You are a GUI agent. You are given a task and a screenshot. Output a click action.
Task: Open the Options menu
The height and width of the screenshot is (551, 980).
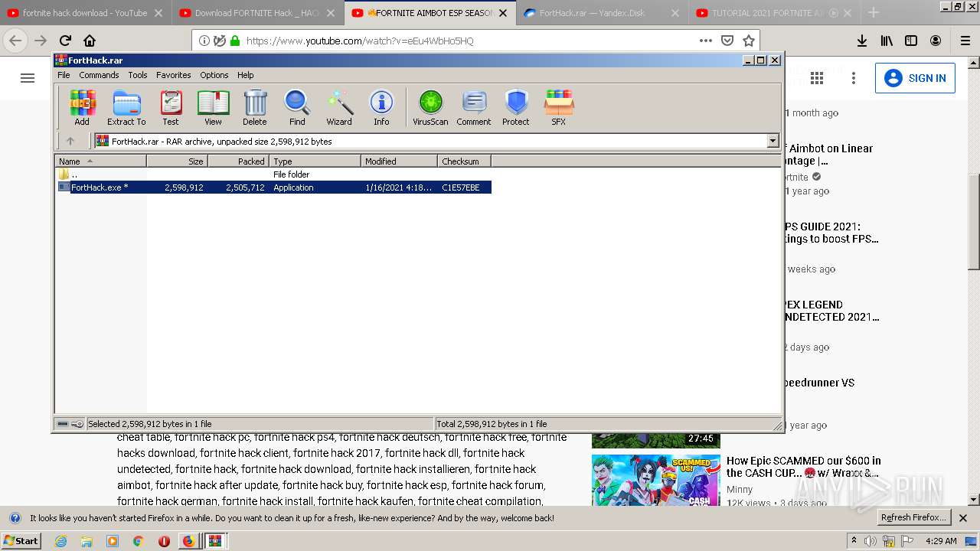214,75
